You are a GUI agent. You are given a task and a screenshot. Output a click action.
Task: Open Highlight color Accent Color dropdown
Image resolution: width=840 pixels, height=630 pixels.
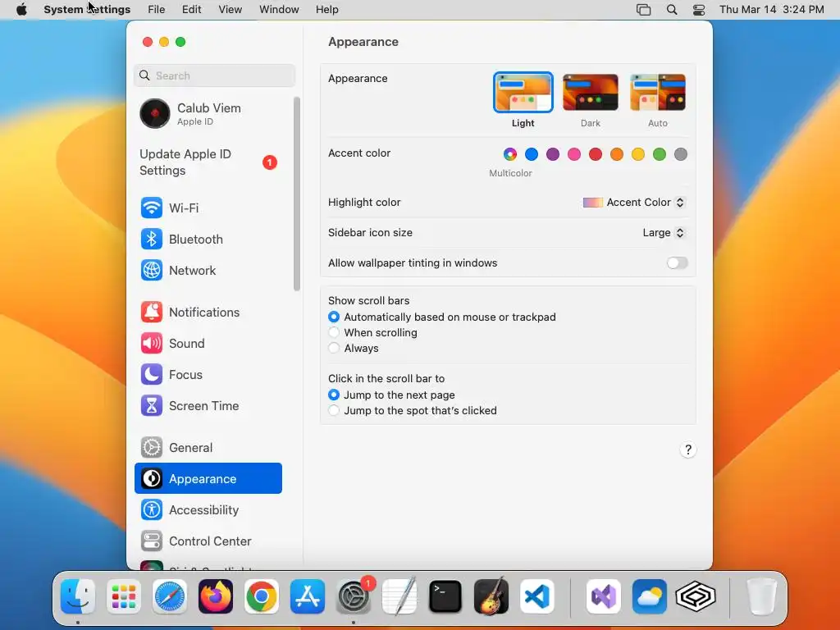click(634, 203)
